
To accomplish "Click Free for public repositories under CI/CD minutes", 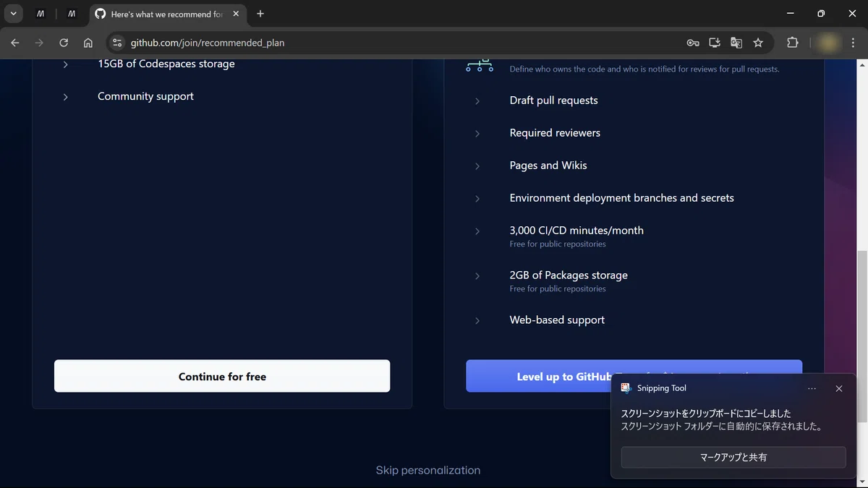I will pyautogui.click(x=558, y=244).
